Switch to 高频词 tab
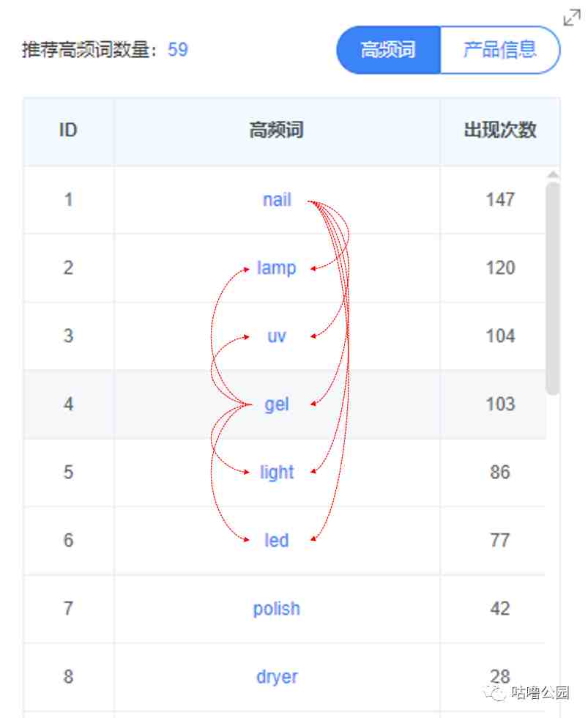Screen dimensions: 588x718 pos(388,50)
